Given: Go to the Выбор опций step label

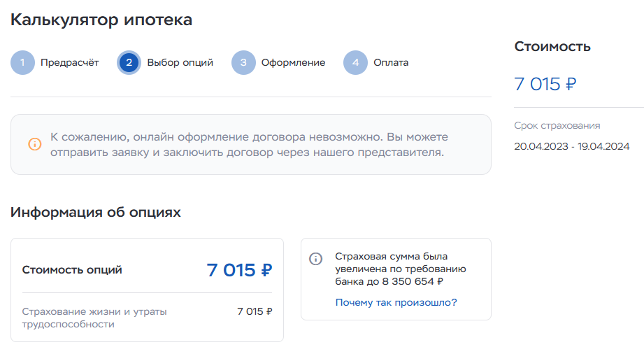Looking at the screenshot, I should 180,62.
